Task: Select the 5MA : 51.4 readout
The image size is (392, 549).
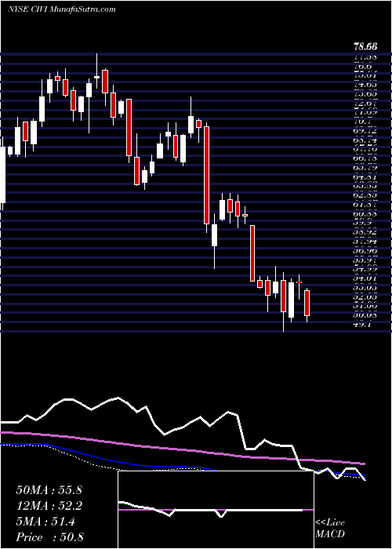Action: (45, 522)
